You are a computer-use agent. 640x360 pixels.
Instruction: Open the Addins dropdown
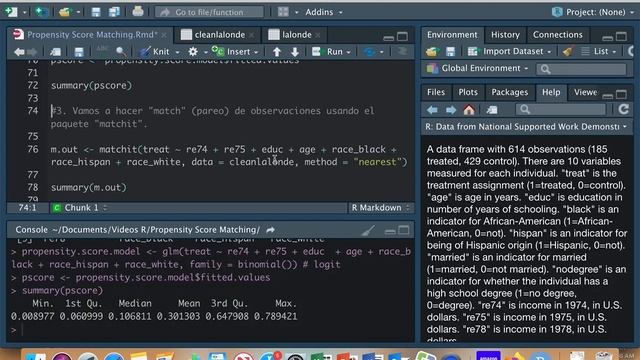click(324, 12)
